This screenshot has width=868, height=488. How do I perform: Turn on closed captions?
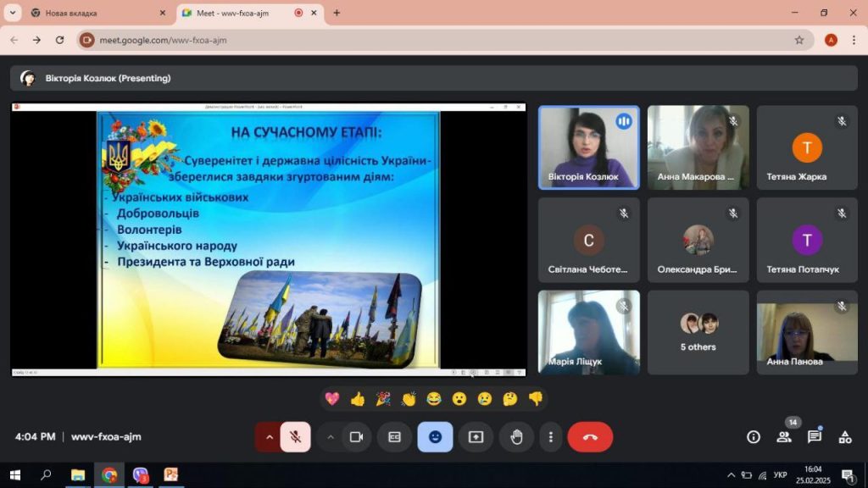pos(394,437)
